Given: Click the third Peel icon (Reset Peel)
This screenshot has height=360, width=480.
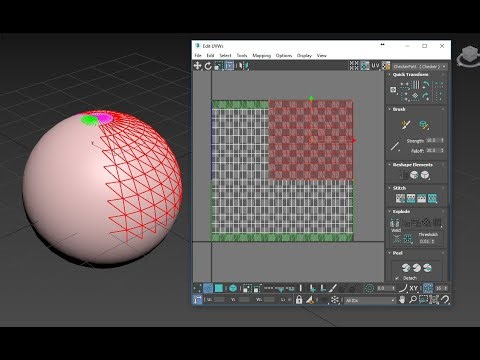Looking at the screenshot, I should 427,268.
